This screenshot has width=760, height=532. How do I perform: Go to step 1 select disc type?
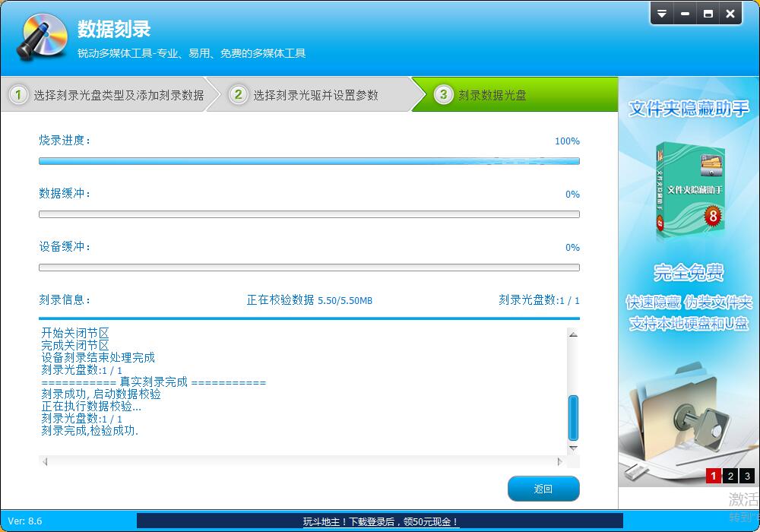107,95
